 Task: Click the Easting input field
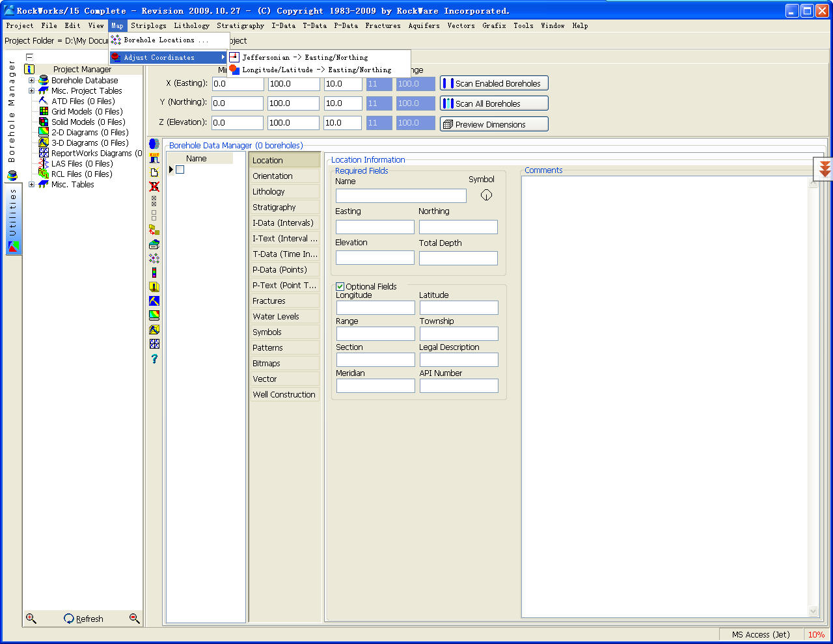pyautogui.click(x=375, y=227)
